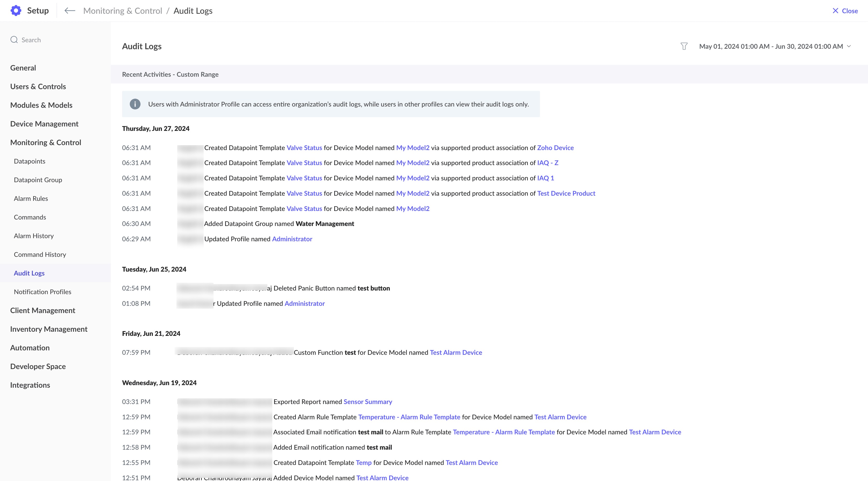Open the Datapoints menu item
This screenshot has width=868, height=481.
click(30, 161)
